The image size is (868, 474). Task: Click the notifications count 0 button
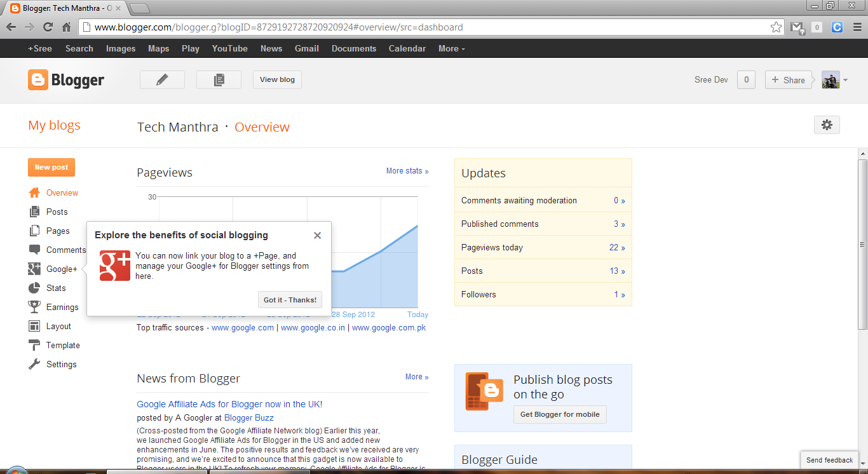coord(747,80)
